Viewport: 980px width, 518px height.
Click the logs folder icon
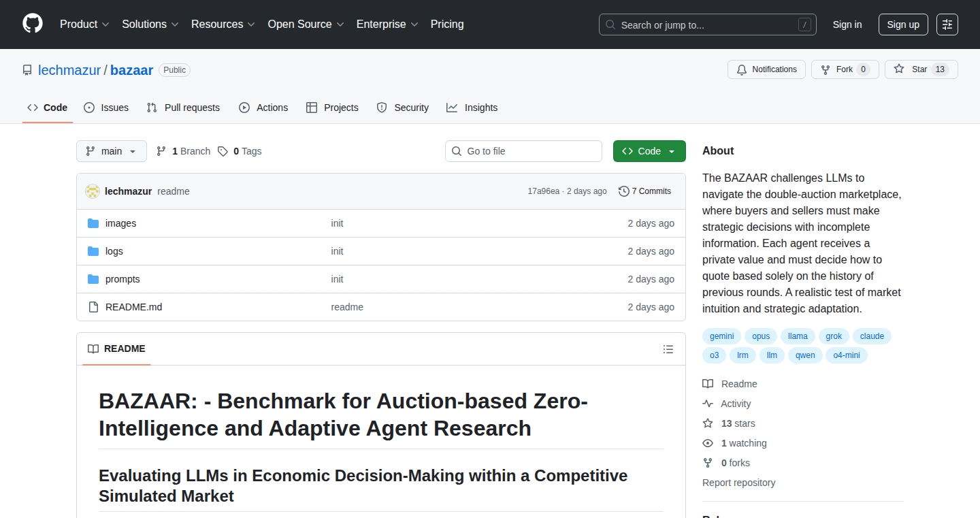point(93,251)
